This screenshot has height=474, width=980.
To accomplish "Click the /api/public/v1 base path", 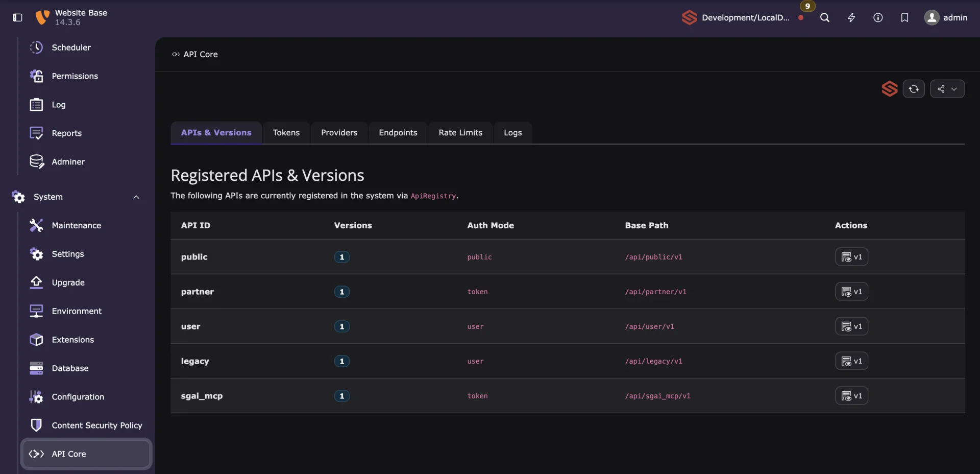I will tap(654, 257).
